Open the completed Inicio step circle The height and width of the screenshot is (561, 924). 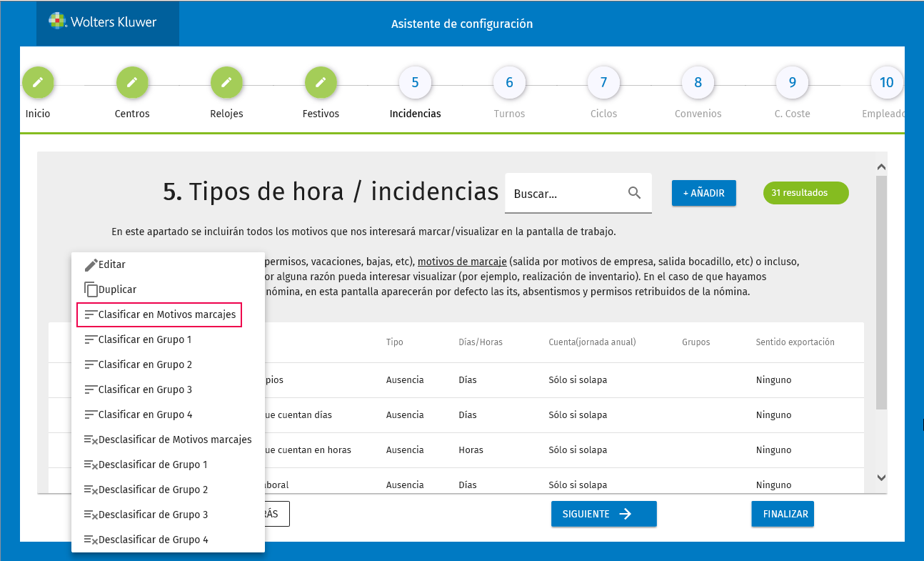pyautogui.click(x=38, y=82)
